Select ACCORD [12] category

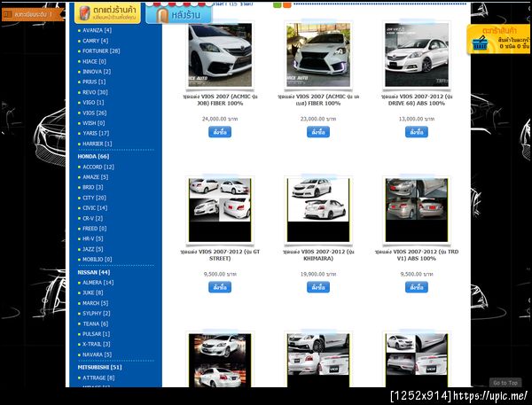[98, 167]
